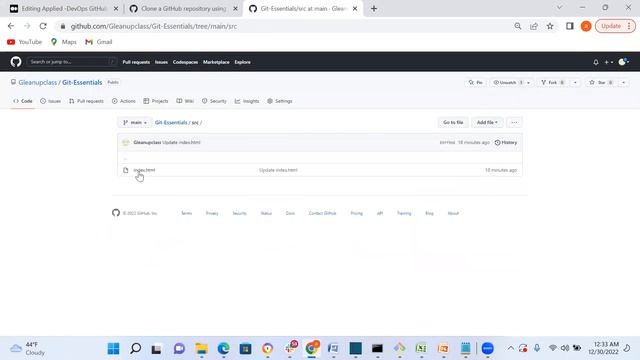Open browser zoom magnifier icon
640x360 pixels.
coord(518,26)
